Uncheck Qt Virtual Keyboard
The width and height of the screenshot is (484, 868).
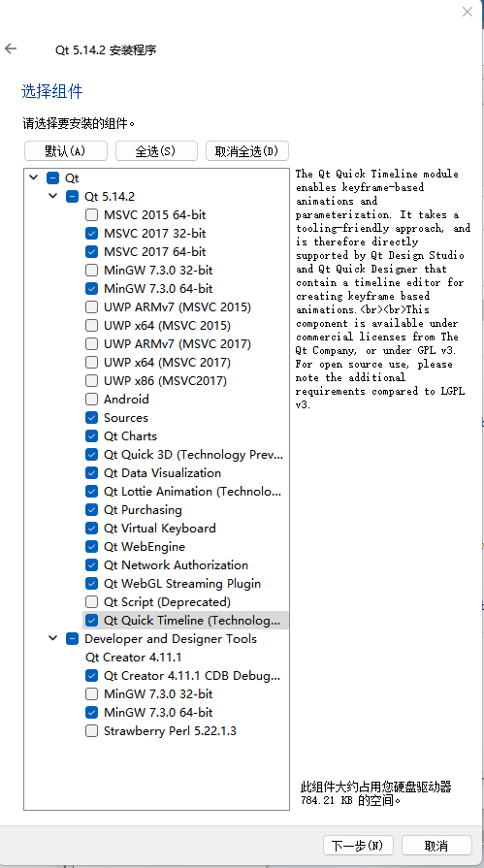coord(91,529)
